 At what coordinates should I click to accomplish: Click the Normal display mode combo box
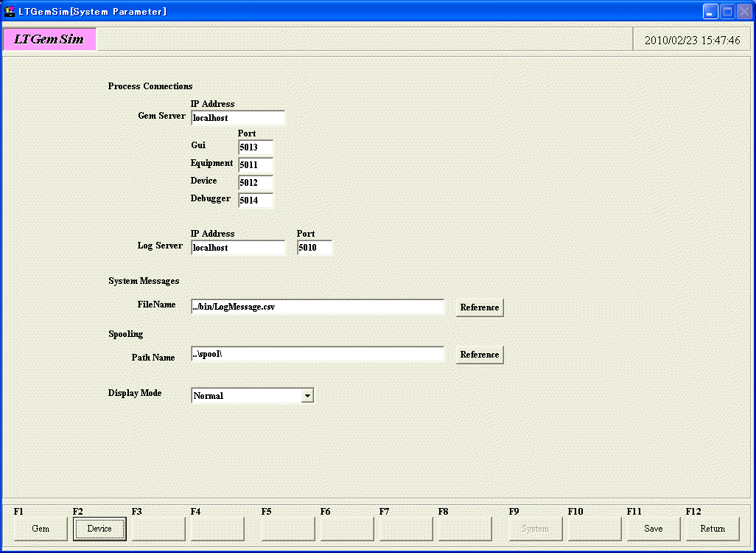pyautogui.click(x=246, y=396)
